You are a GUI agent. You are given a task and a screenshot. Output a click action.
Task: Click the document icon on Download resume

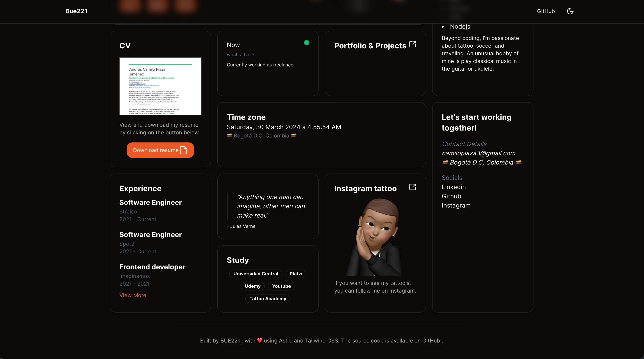[183, 150]
